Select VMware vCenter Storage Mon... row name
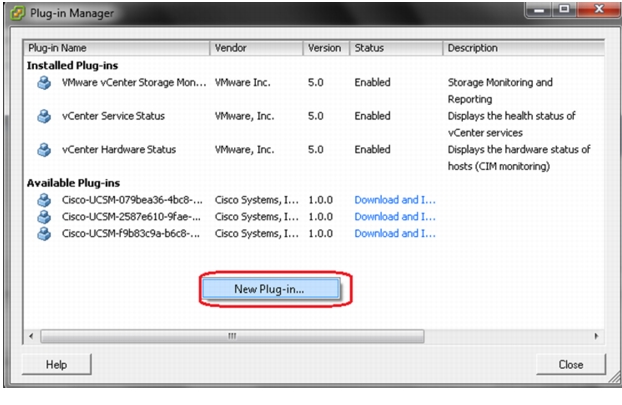Viewport: 622px width, 405px height. pyautogui.click(x=134, y=83)
